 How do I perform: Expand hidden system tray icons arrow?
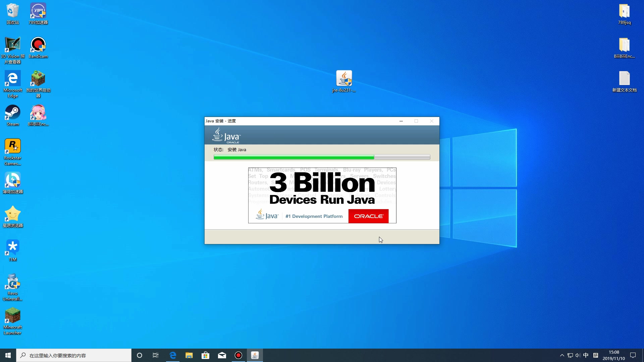click(x=562, y=355)
